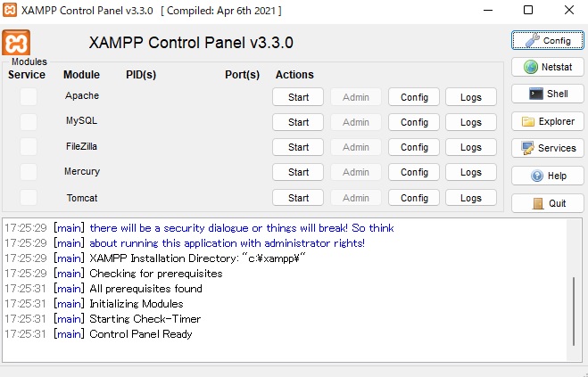Click the XAMPP orange logo icon

18,43
